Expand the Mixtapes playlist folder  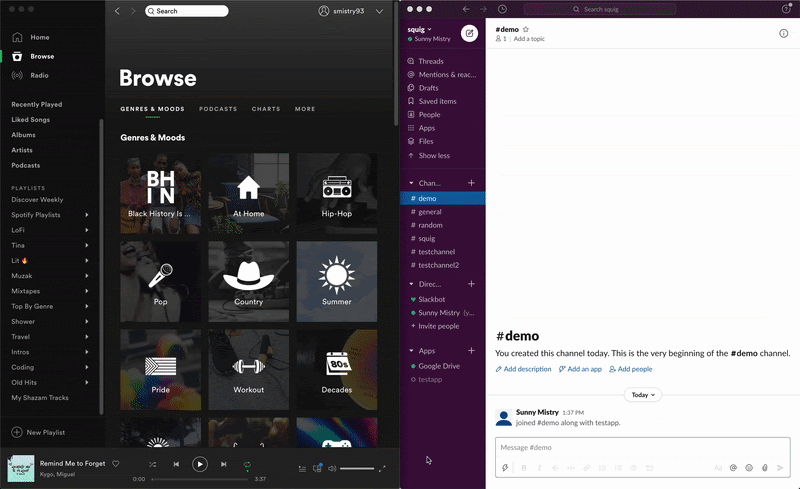87,291
